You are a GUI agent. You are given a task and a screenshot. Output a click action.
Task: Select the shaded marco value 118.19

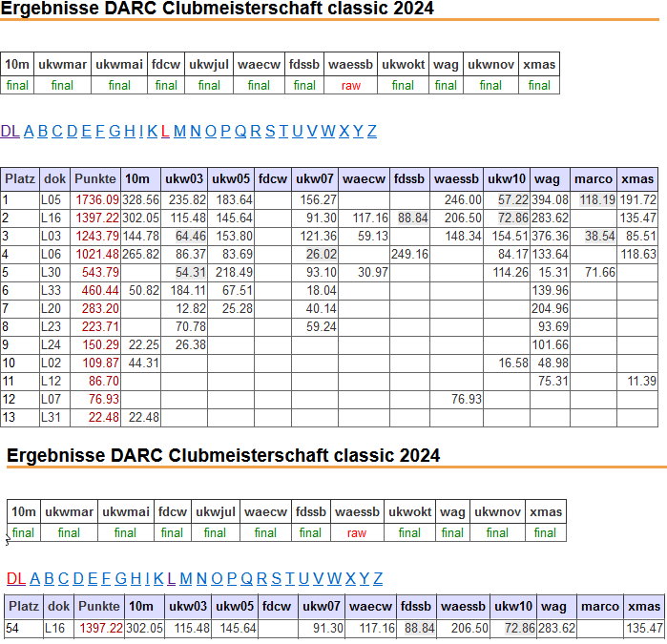(x=597, y=199)
